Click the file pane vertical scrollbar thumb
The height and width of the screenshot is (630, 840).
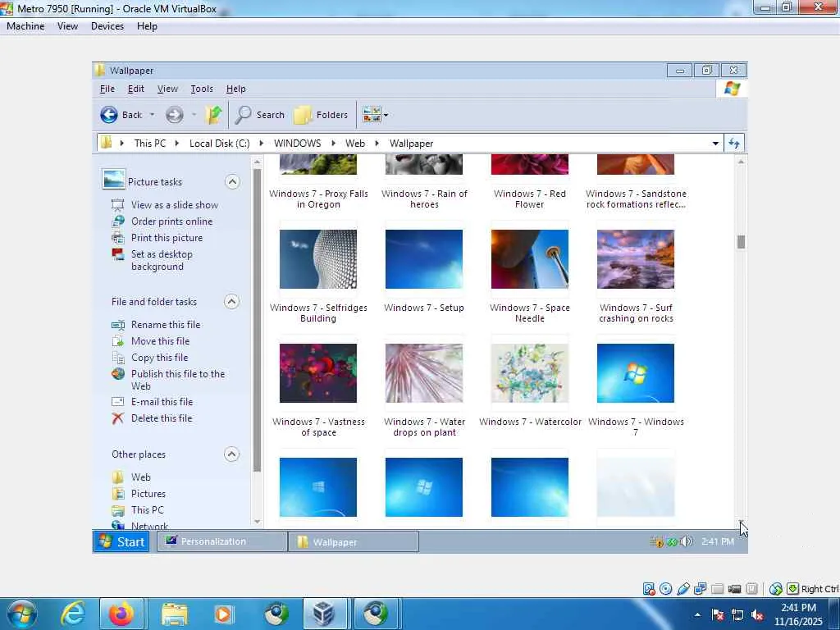(x=741, y=242)
